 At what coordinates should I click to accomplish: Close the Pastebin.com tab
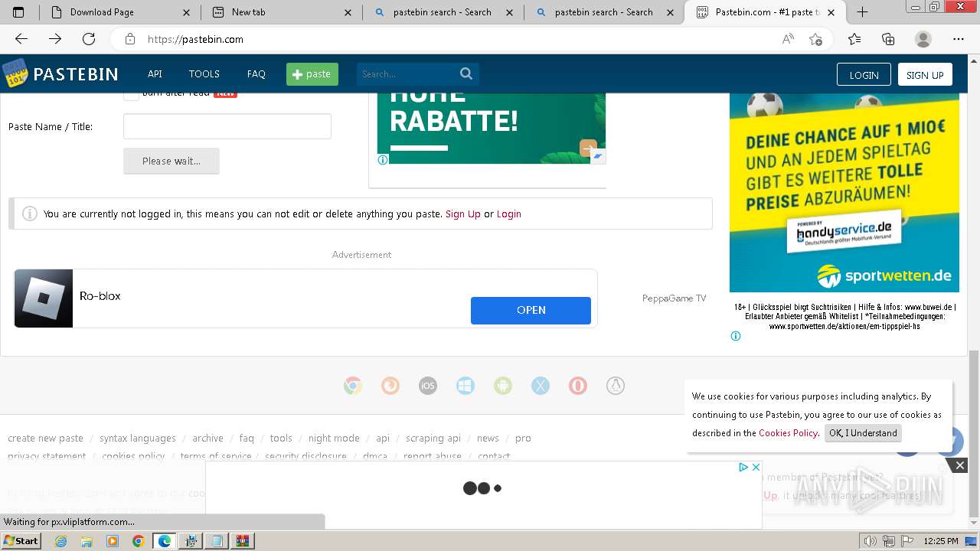pyautogui.click(x=831, y=12)
